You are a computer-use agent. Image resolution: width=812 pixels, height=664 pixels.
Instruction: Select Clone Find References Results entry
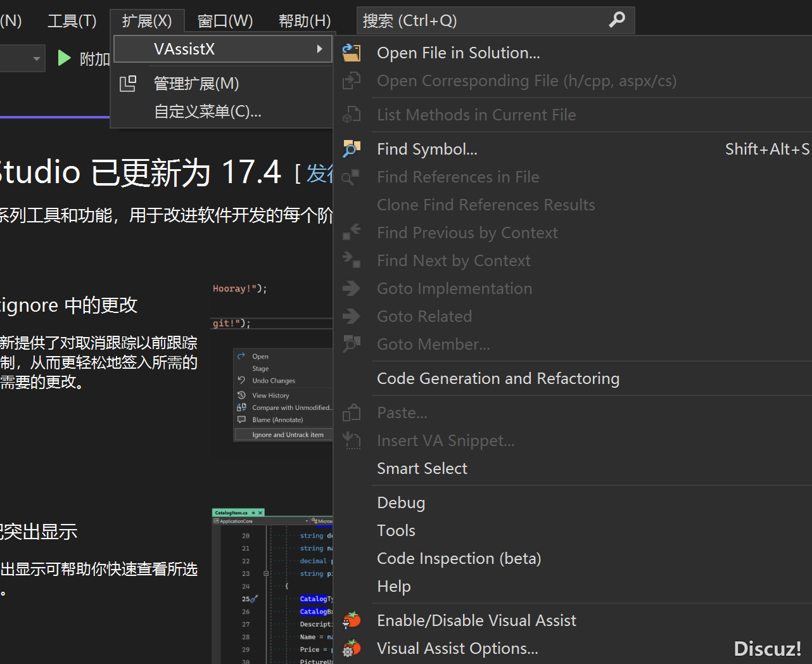574,205
